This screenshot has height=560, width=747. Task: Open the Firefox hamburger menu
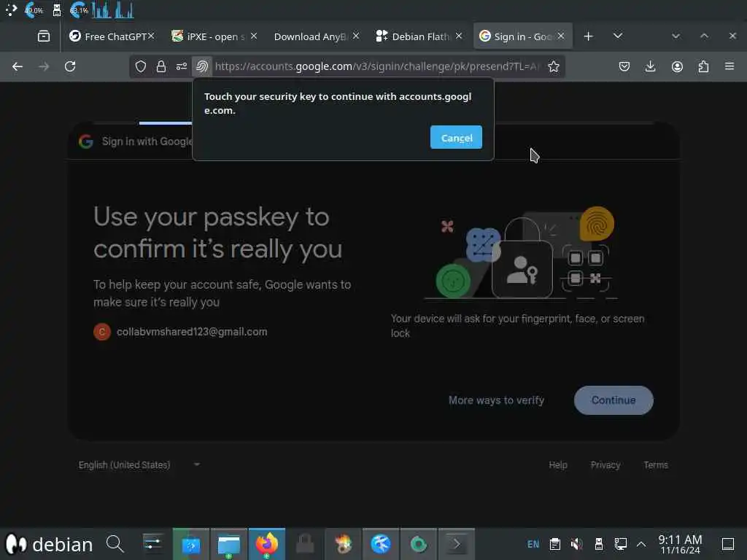coord(729,66)
